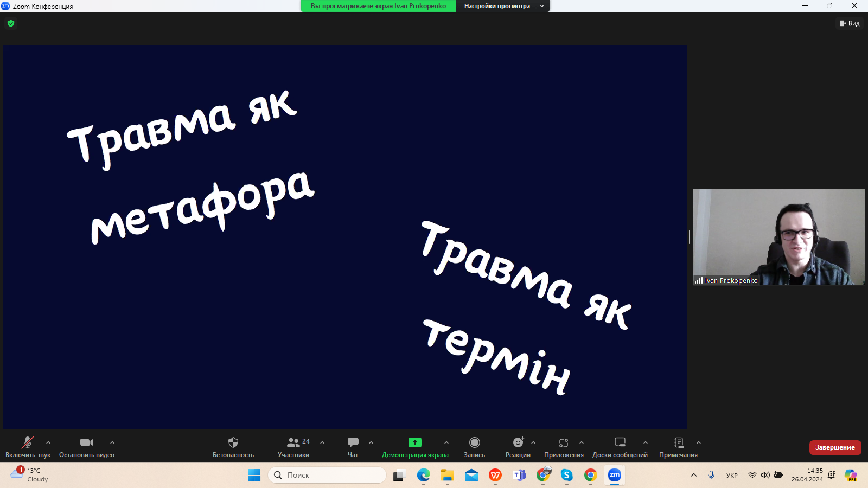868x488 pixels.
Task: Stop camera via Остановить видео
Action: click(87, 446)
